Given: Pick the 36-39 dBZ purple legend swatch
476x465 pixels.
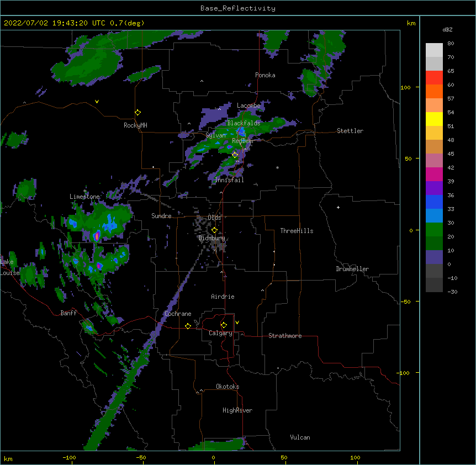Looking at the screenshot, I should click(434, 188).
